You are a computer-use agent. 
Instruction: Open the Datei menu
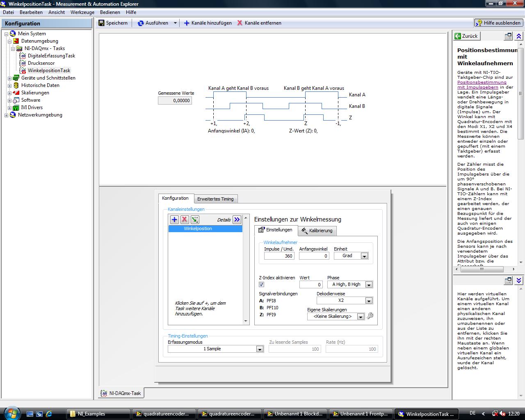(8, 12)
